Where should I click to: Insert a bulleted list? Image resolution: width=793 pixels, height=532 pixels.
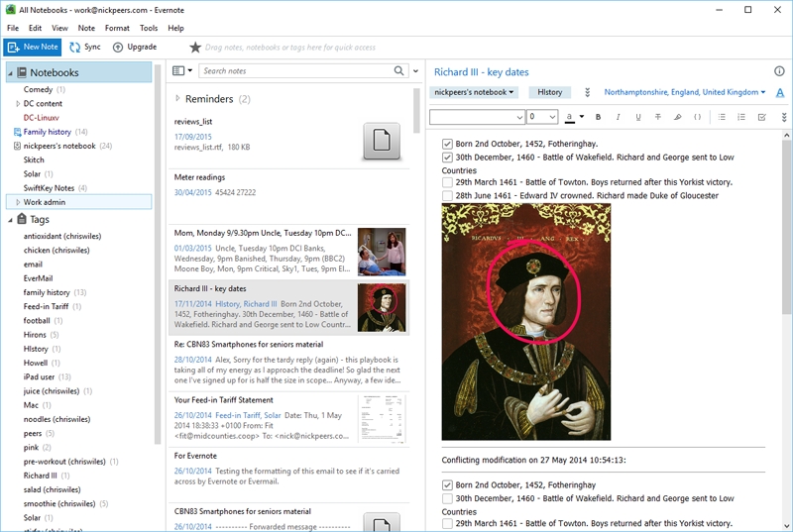(x=722, y=117)
